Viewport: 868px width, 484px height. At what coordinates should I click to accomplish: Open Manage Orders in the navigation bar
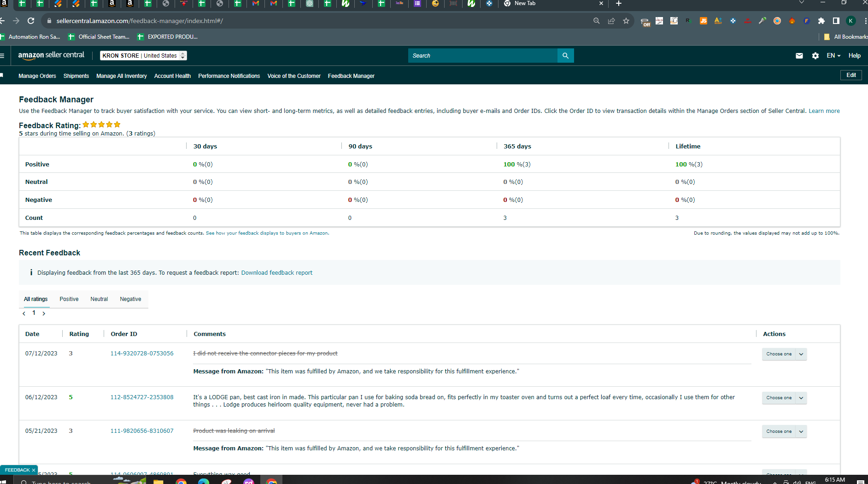(x=37, y=76)
